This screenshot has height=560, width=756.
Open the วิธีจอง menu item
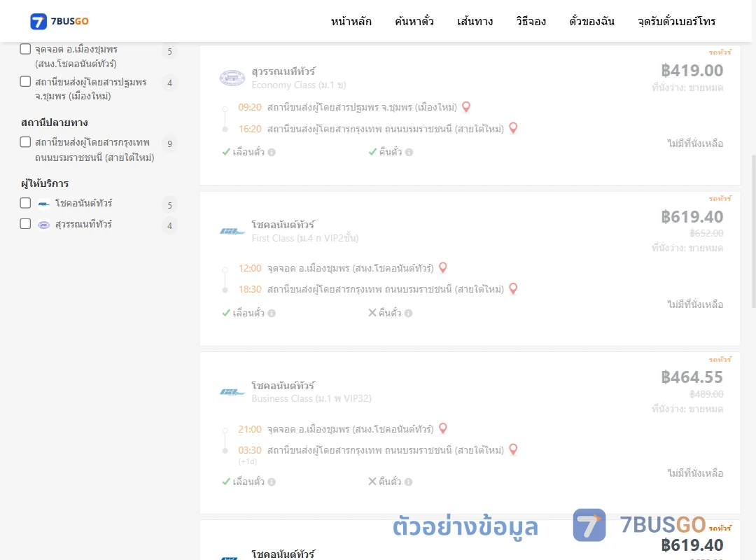pyautogui.click(x=531, y=21)
